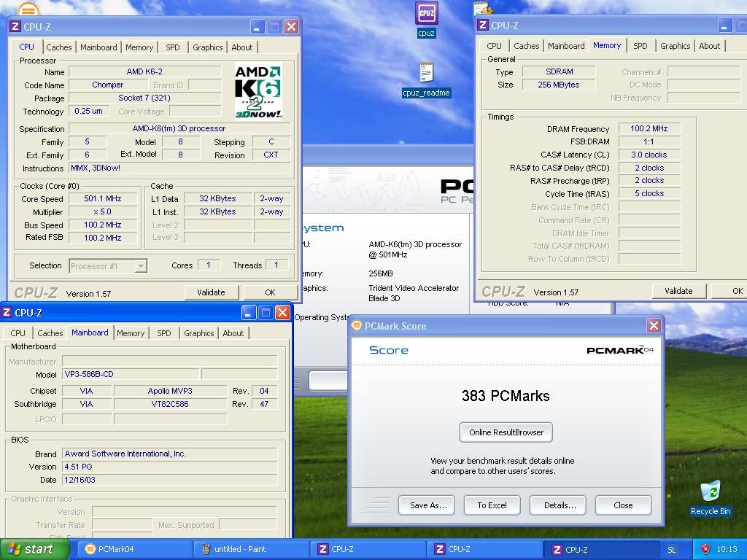Open Mainboard tab in top-left CPU-Z window

click(98, 47)
